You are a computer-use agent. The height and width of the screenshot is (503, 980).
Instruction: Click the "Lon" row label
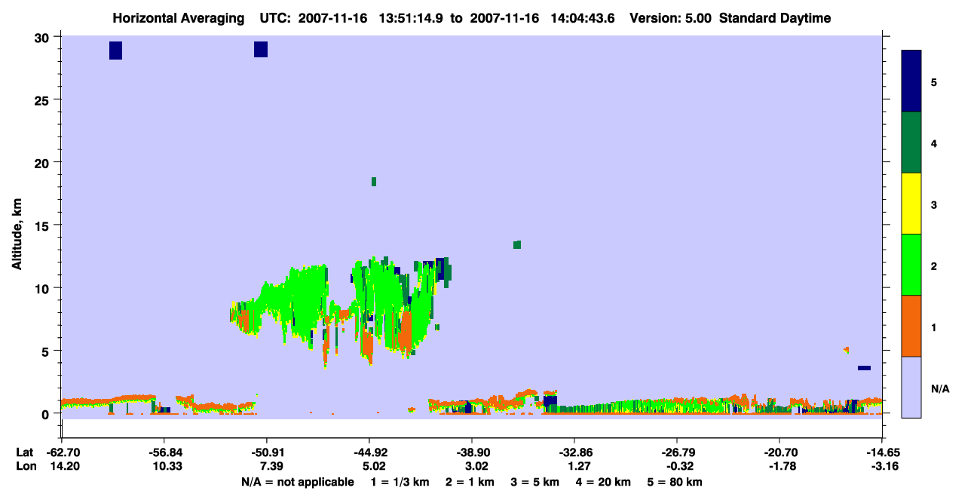26,466
